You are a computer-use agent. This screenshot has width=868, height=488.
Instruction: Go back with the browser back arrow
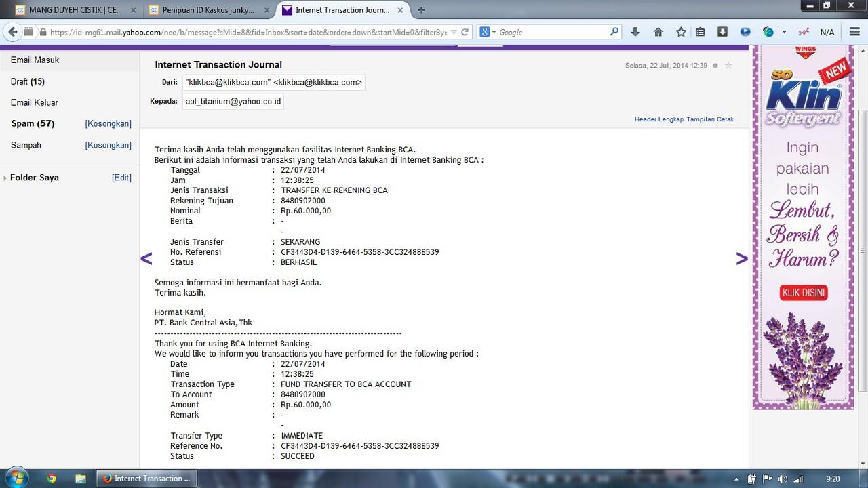(12, 32)
